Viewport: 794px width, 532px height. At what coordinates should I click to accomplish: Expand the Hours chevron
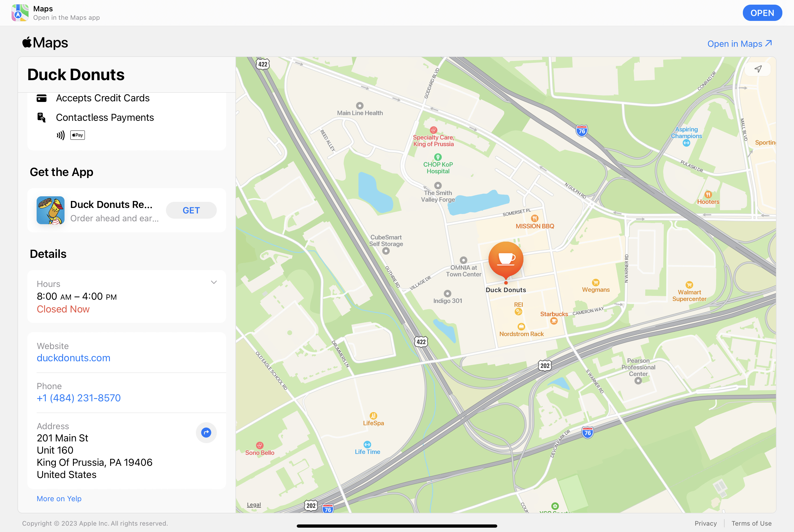tap(214, 282)
